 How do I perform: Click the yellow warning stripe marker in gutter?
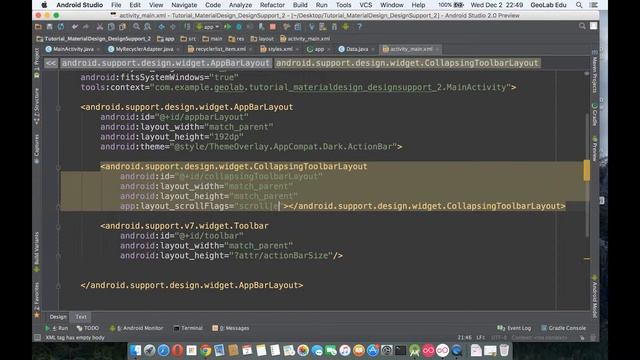click(587, 170)
